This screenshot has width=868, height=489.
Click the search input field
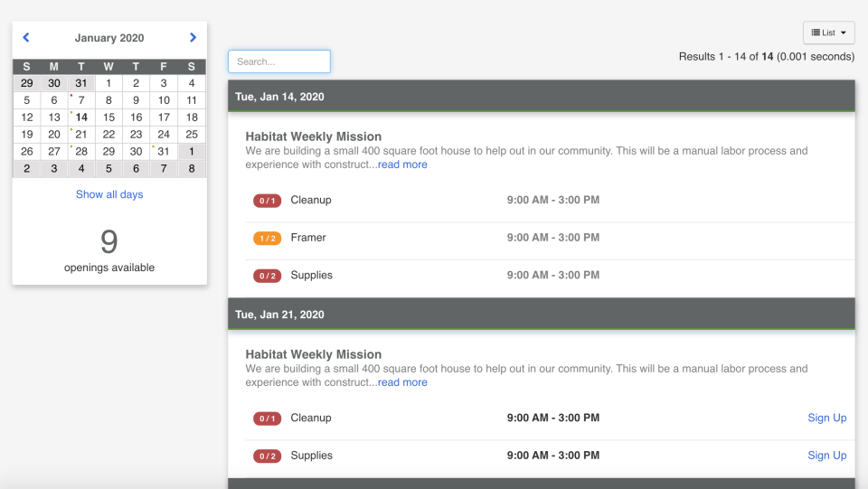point(279,61)
